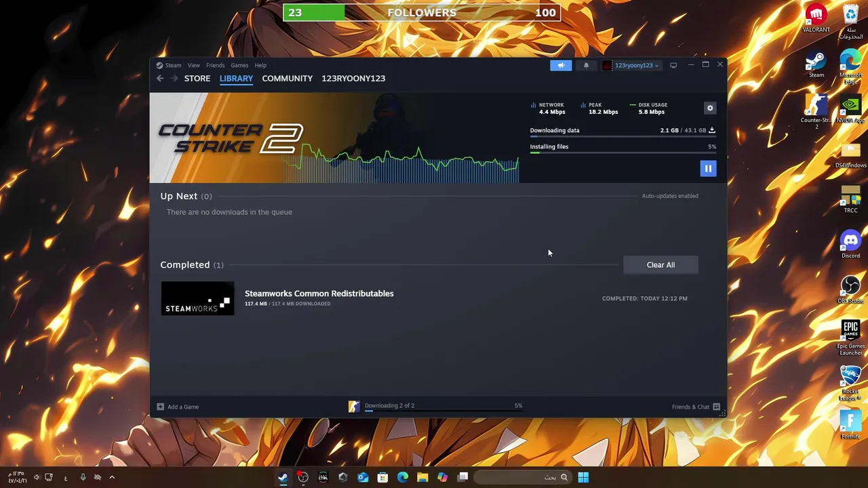The height and width of the screenshot is (488, 868).
Task: Open the Steam menu
Action: tap(173, 66)
